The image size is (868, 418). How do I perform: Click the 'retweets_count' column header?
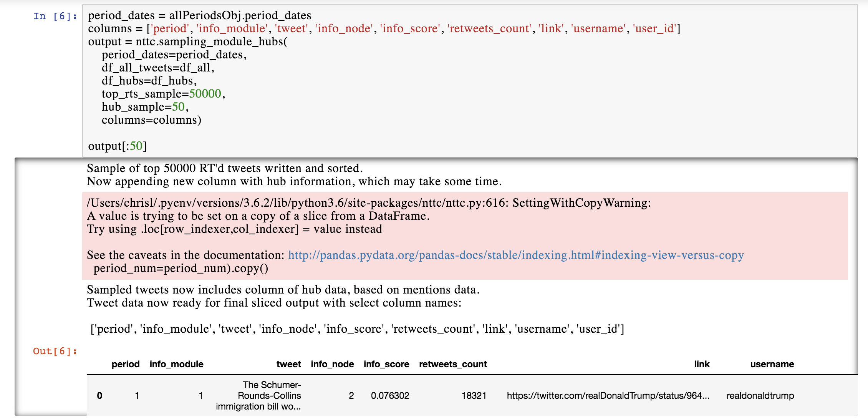[452, 364]
